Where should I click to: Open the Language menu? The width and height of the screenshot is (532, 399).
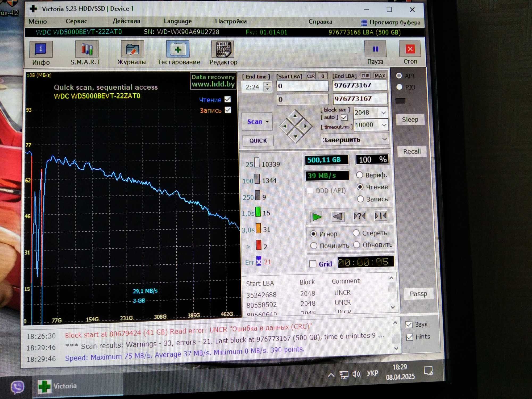pyautogui.click(x=178, y=21)
